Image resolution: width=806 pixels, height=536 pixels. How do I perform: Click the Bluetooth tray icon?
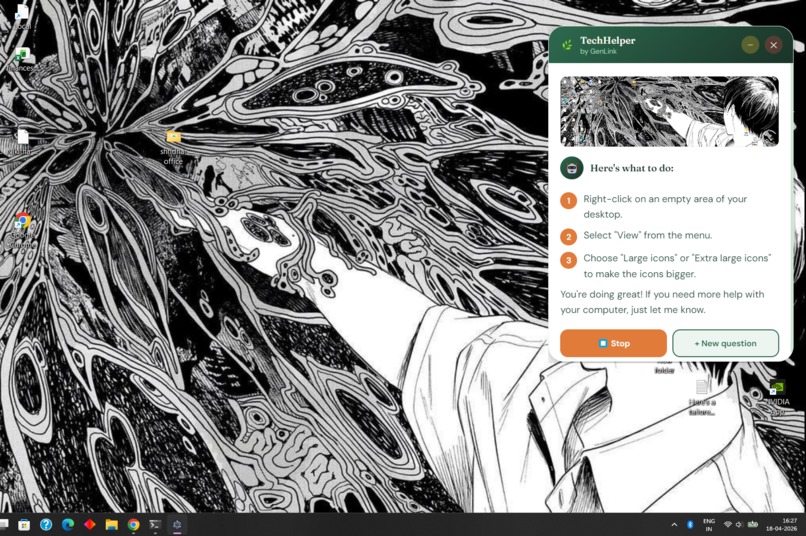tap(690, 525)
